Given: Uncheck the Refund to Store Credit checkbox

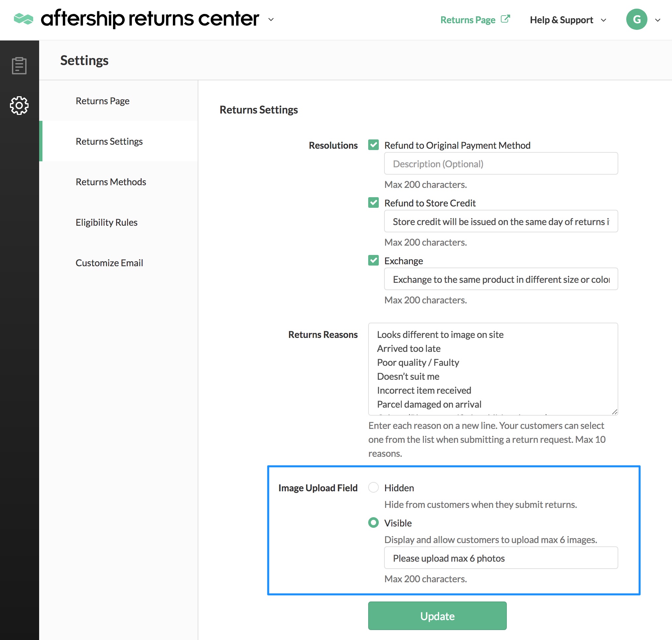Looking at the screenshot, I should pyautogui.click(x=373, y=202).
